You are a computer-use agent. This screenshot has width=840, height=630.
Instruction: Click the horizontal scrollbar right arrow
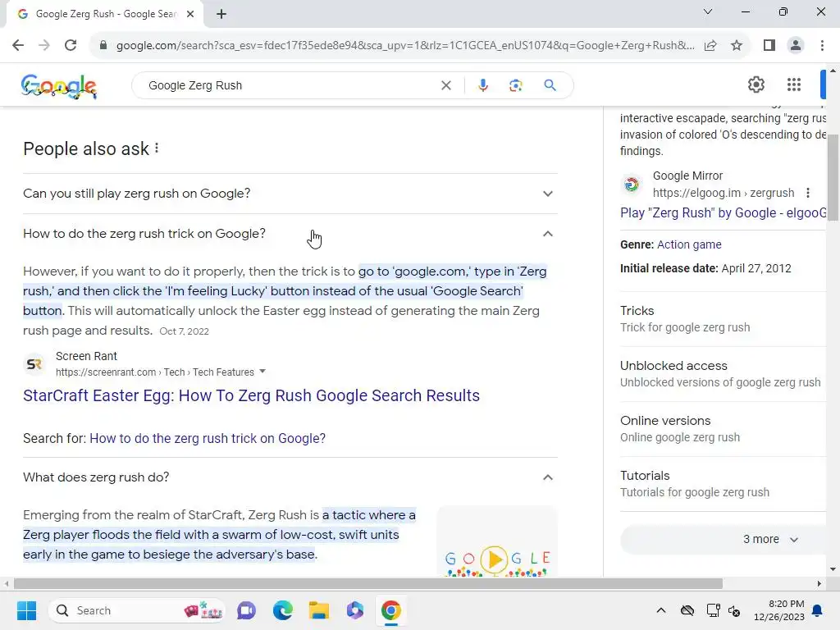(x=819, y=583)
